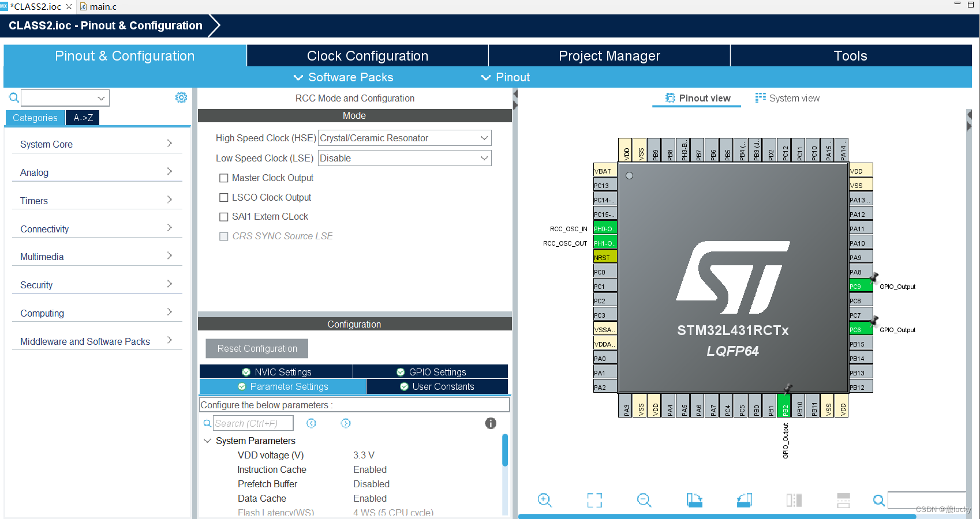The height and width of the screenshot is (519, 980).
Task: Enable SAI1 Extern CLock
Action: pyautogui.click(x=224, y=216)
